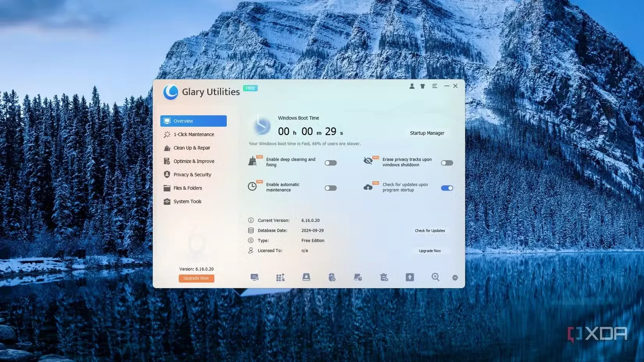The height and width of the screenshot is (362, 644).
Task: Open the three-line menu icon in title bar
Action: coord(434,86)
